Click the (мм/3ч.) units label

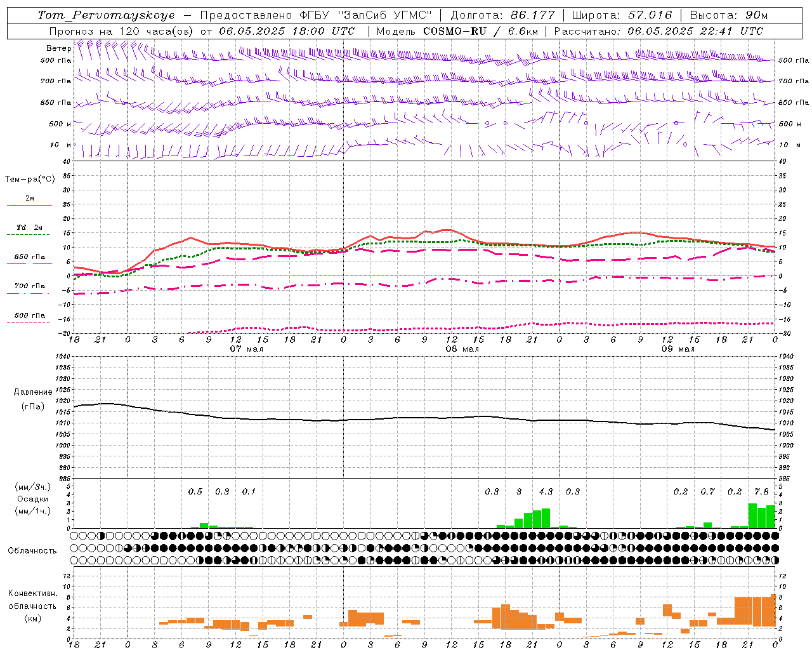click(33, 487)
